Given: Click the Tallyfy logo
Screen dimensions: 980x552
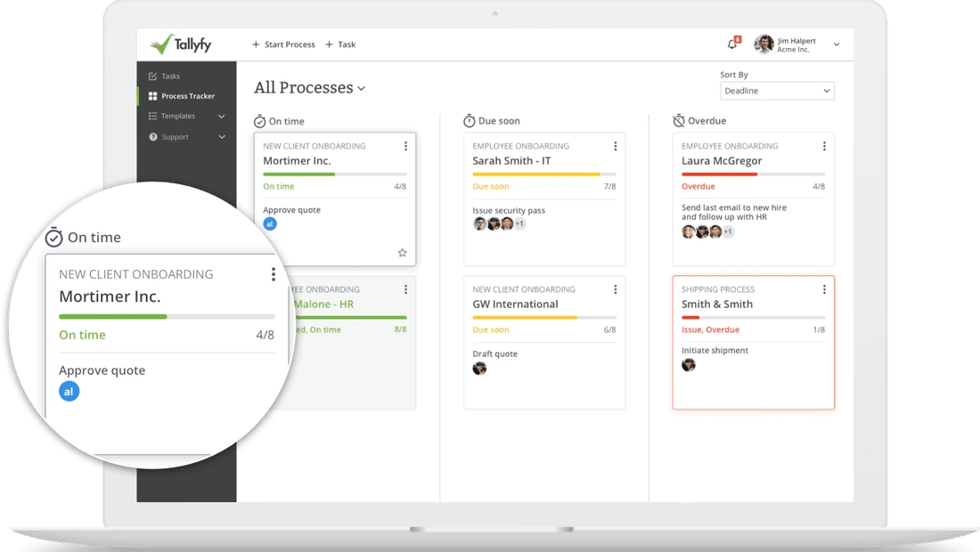Looking at the screenshot, I should [181, 45].
